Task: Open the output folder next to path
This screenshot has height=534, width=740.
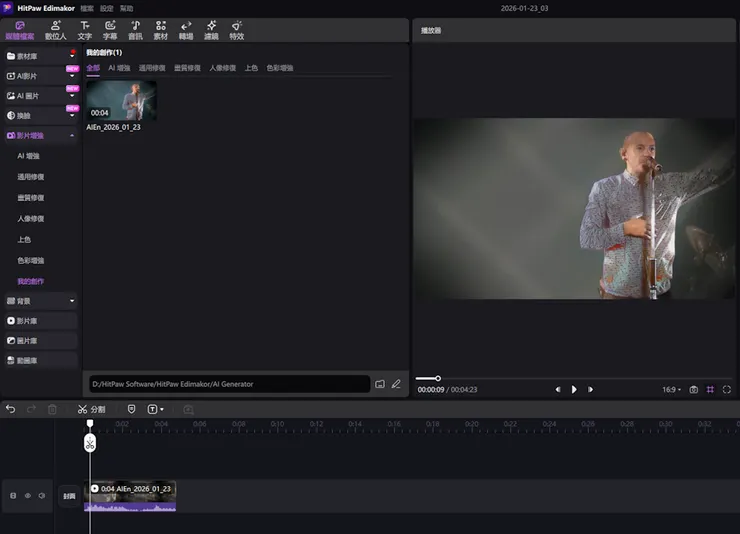Action: tap(380, 384)
